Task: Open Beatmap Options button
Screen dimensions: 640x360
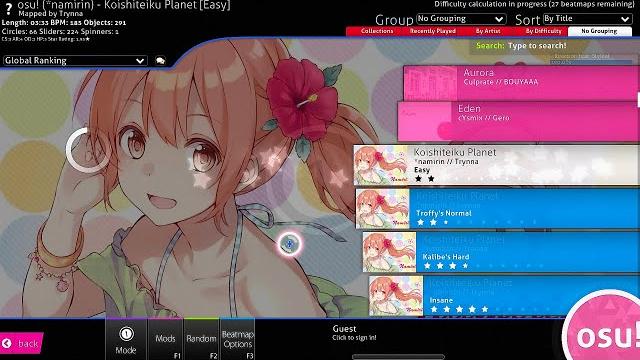Action: [x=238, y=339]
